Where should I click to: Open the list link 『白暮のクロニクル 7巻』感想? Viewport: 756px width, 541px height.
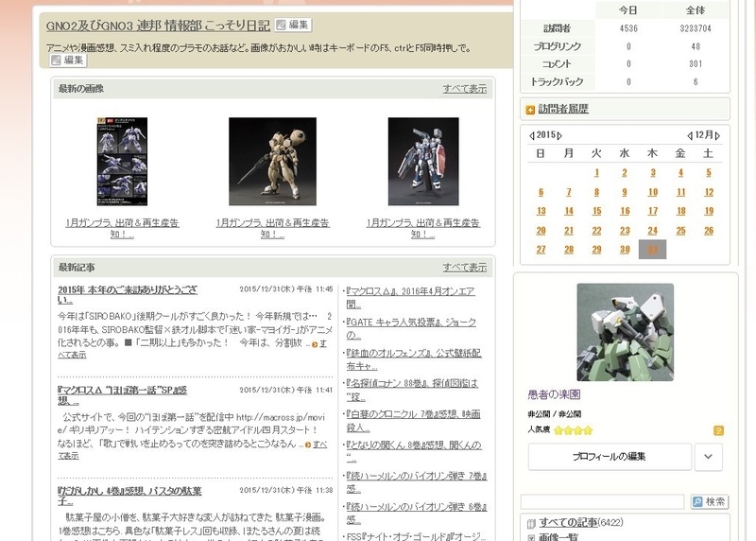(413, 421)
